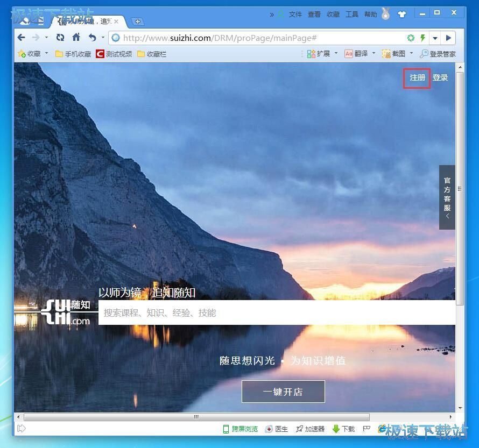
Task: Open the 收藏 menu in title bar
Action: 333,15
